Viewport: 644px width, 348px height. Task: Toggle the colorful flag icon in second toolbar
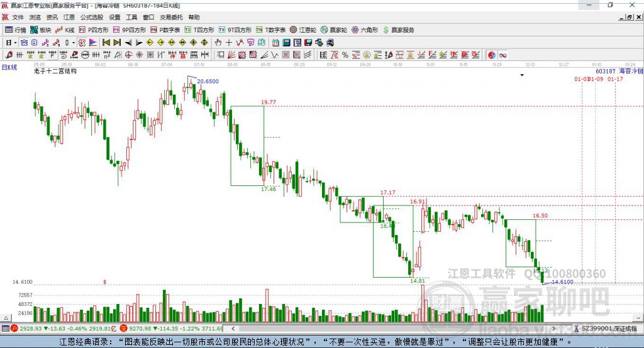pos(93,42)
